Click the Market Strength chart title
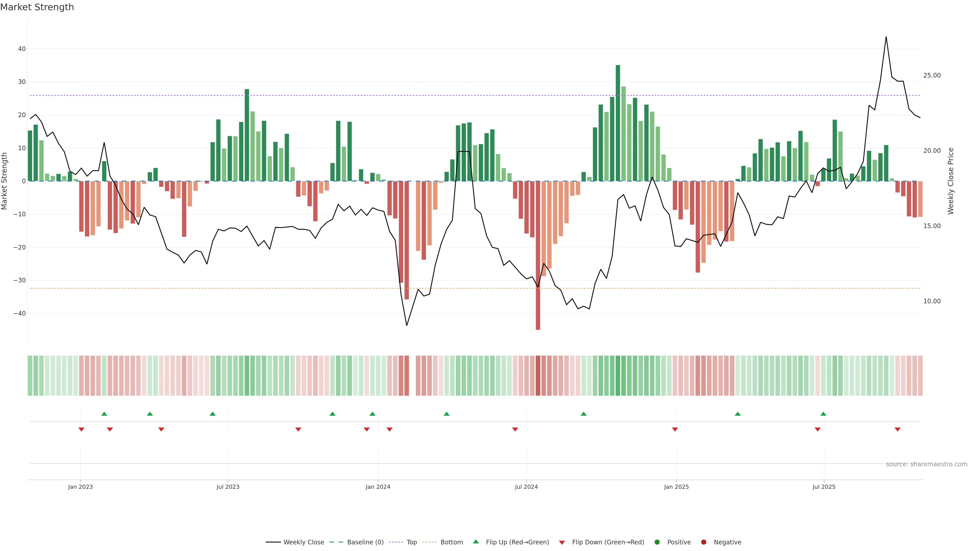This screenshot has width=980, height=551. (x=37, y=7)
